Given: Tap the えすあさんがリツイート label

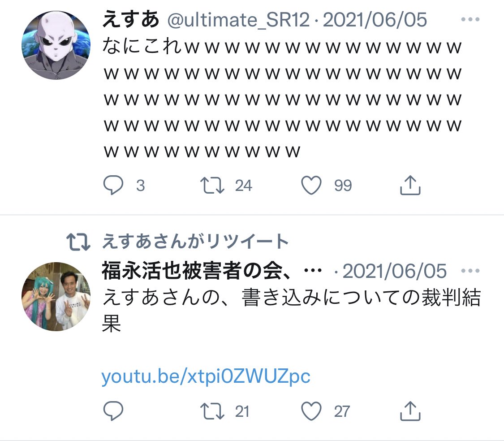Looking at the screenshot, I should (x=195, y=241).
